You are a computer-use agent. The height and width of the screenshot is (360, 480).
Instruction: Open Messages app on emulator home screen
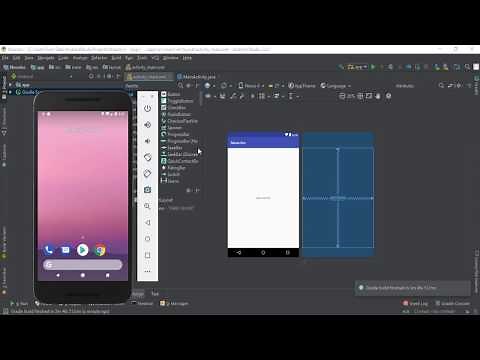click(66, 250)
